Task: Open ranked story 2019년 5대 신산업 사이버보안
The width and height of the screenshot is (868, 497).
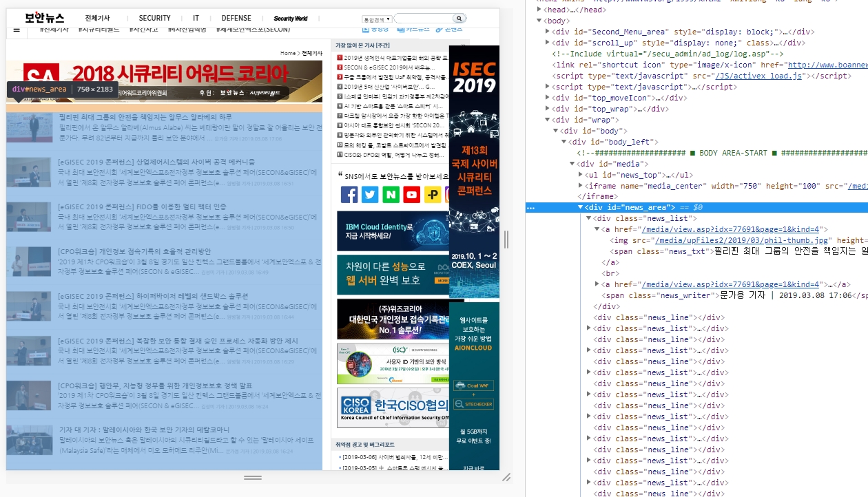Action: pyautogui.click(x=388, y=87)
